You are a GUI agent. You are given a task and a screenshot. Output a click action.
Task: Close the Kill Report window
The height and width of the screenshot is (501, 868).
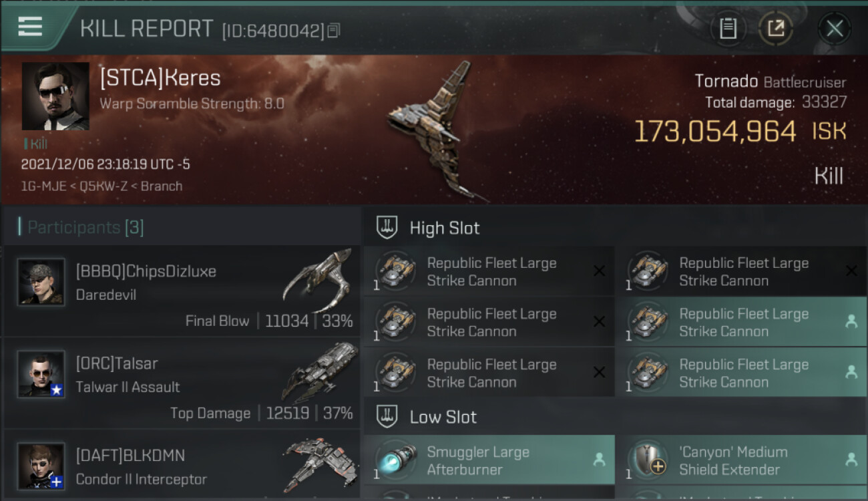pyautogui.click(x=835, y=29)
